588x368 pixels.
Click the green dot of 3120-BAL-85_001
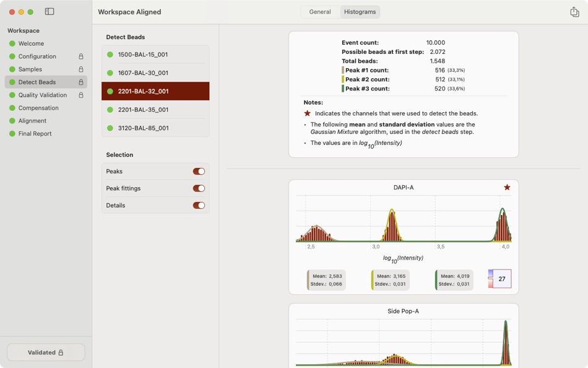[x=110, y=128]
